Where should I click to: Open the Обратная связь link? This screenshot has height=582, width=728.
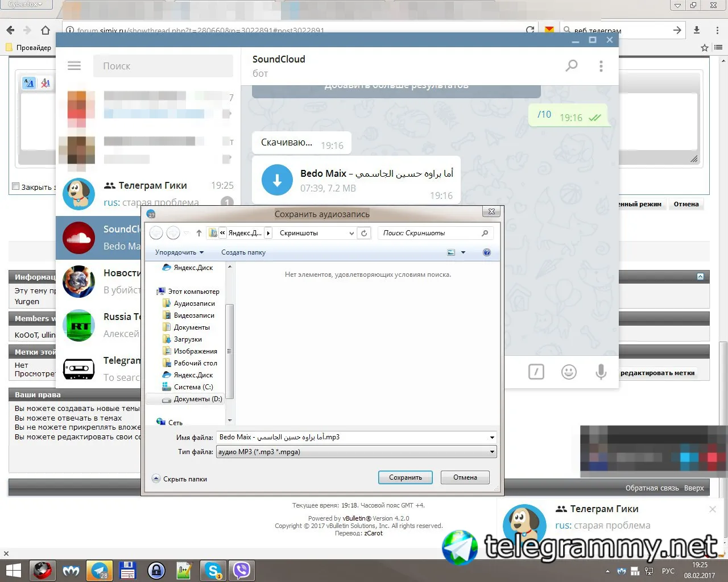[x=652, y=488]
